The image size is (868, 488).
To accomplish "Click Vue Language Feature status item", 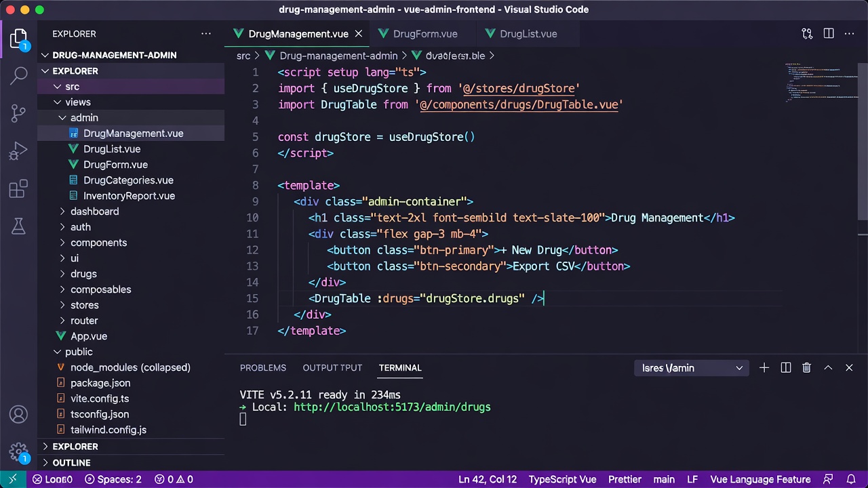I will click(x=760, y=479).
